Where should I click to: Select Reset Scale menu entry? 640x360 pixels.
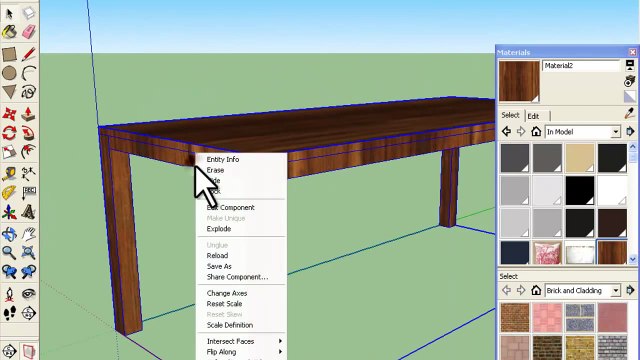coord(224,304)
